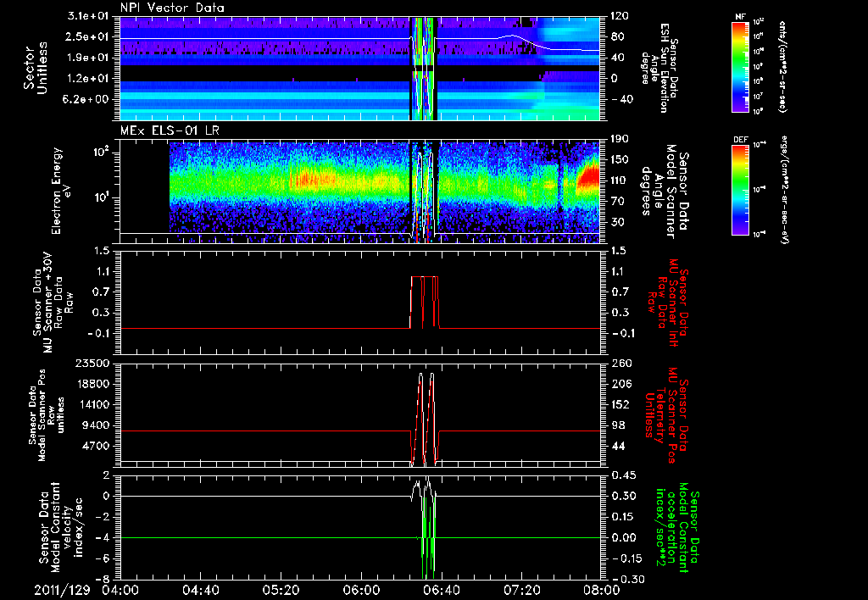Click the "152" telemetry tick value
This screenshot has height=600, width=868.
[x=619, y=404]
